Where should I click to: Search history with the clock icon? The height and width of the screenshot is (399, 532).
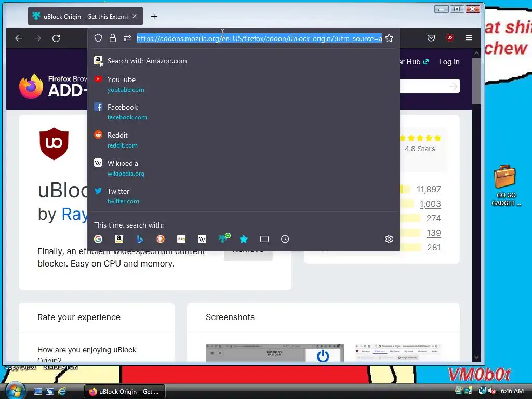coord(285,239)
